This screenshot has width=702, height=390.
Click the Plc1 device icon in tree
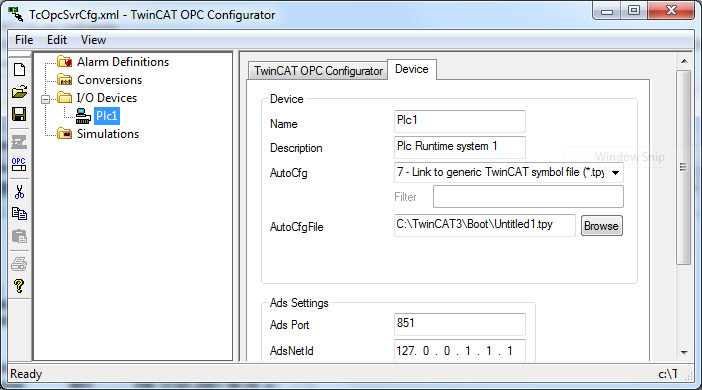pos(83,116)
